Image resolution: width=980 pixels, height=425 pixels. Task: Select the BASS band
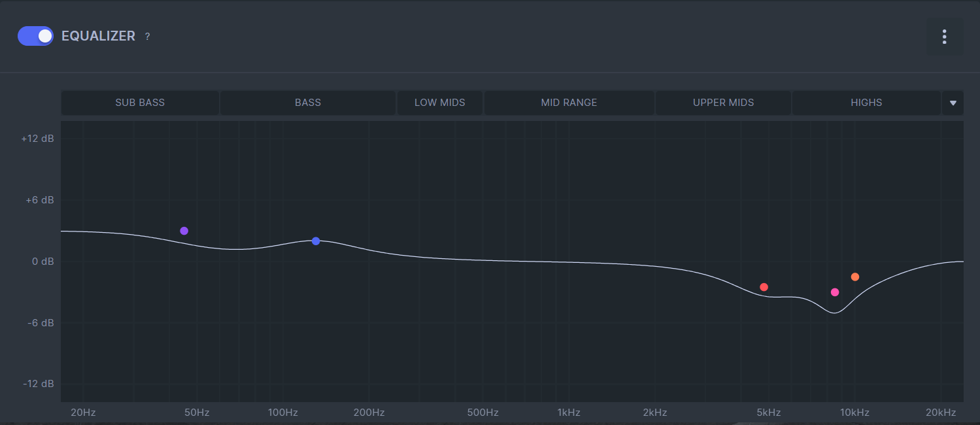pyautogui.click(x=308, y=103)
